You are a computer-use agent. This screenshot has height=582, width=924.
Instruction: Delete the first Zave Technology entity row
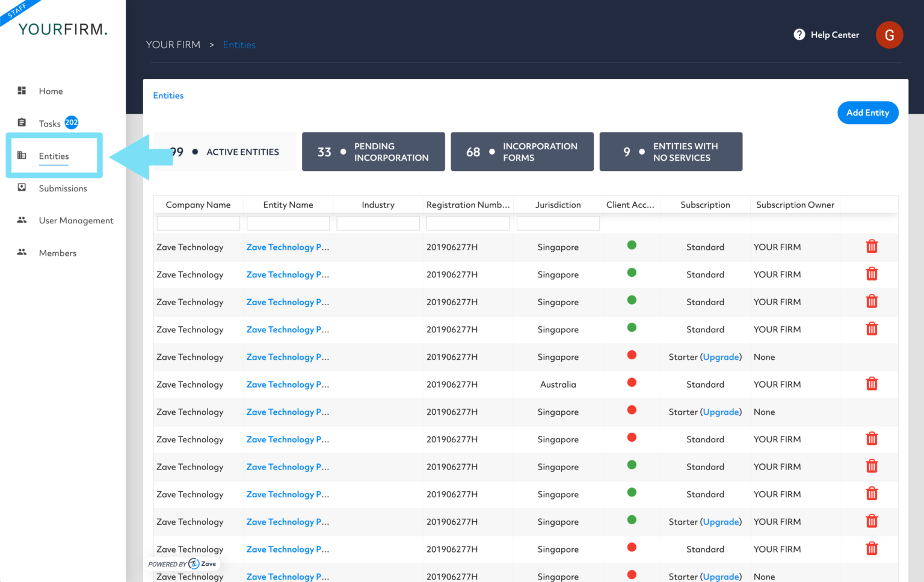click(x=871, y=246)
